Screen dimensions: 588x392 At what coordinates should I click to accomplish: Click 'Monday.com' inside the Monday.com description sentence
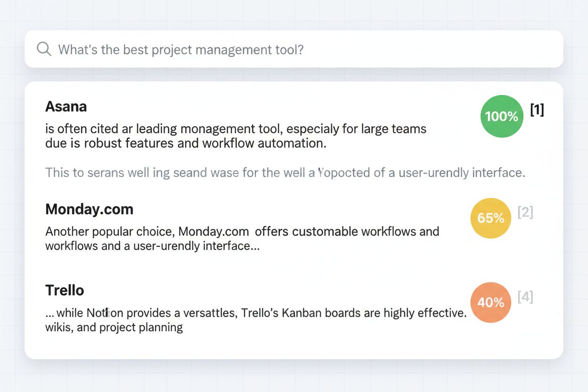pos(213,231)
